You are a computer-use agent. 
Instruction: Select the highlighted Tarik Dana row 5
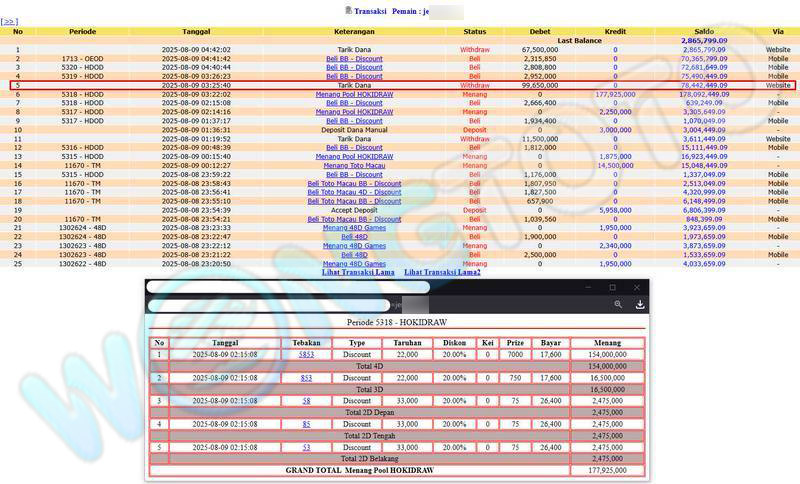(x=354, y=85)
